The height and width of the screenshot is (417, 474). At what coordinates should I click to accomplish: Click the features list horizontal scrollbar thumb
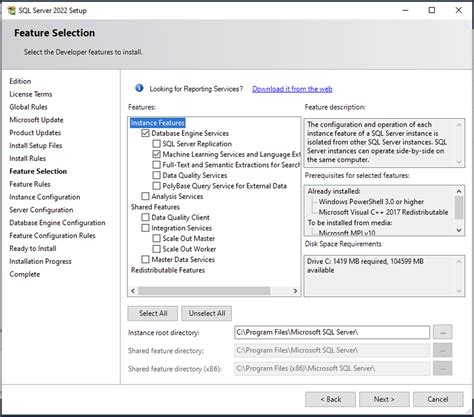pos(204,291)
